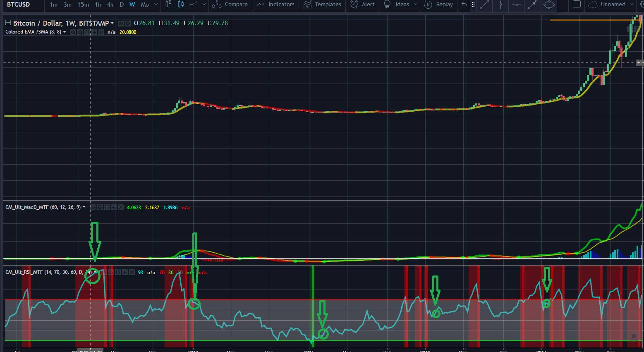The image size is (644, 352).
Task: Click the Colored EMA value 20.0800
Action: (128, 32)
